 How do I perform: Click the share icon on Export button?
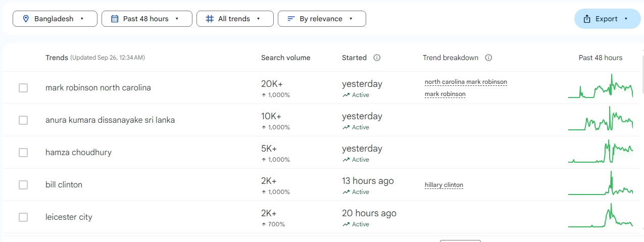(587, 19)
